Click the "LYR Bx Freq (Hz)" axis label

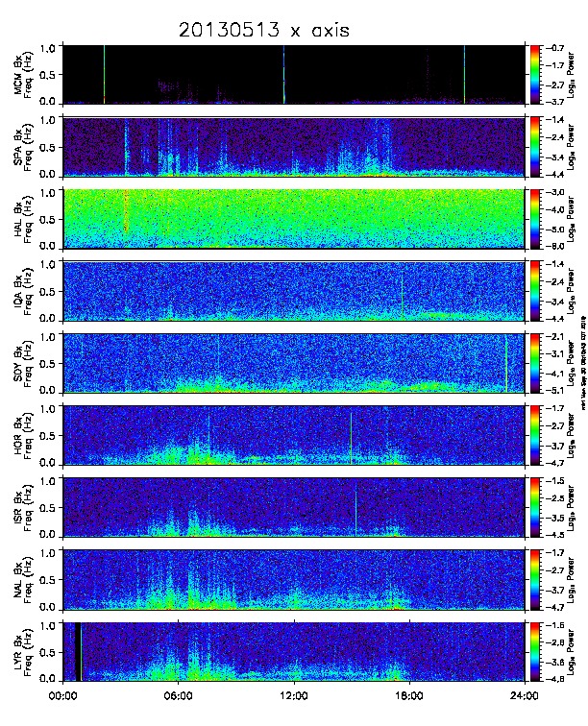click(23, 652)
